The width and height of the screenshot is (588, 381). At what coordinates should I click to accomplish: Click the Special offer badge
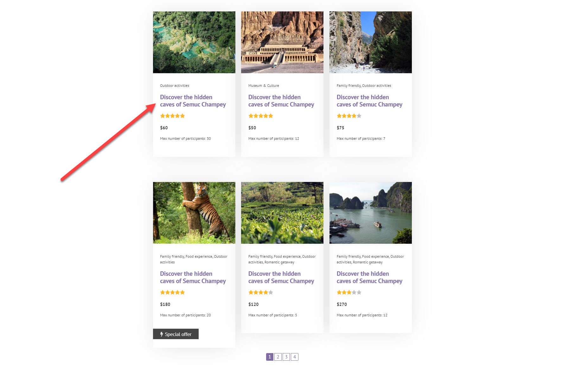tap(176, 334)
